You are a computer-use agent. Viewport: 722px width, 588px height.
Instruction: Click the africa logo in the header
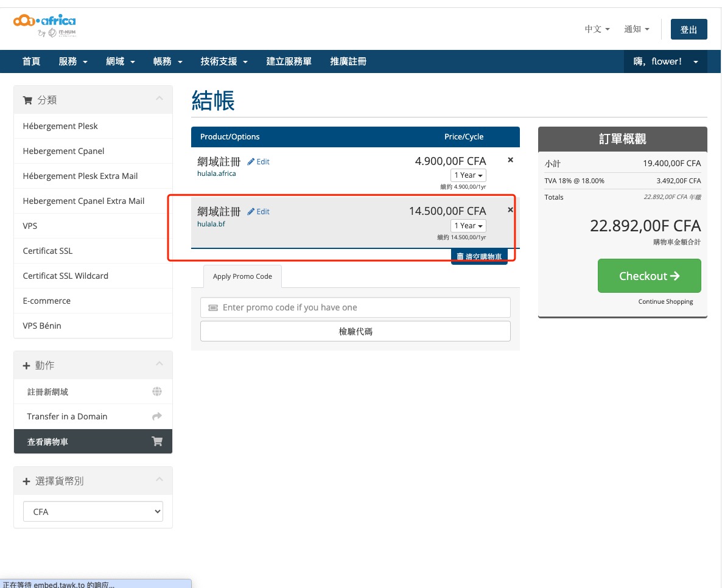coord(44,26)
